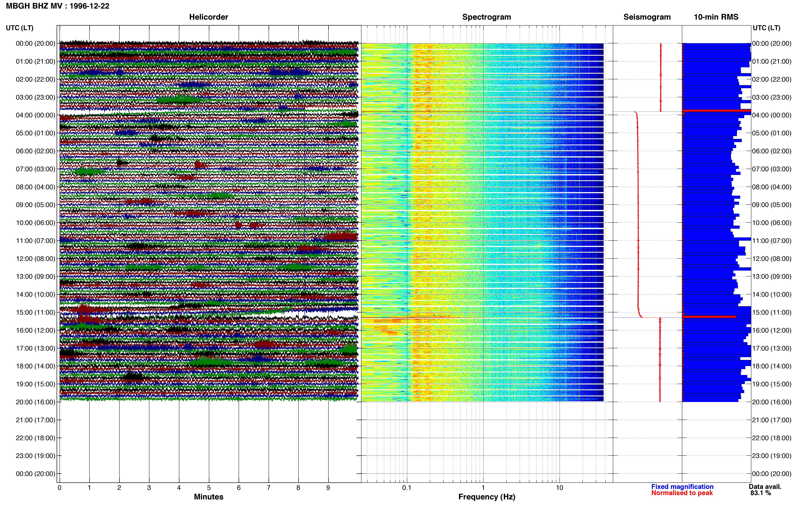Click the 'Minutes' x-axis label

click(x=209, y=497)
